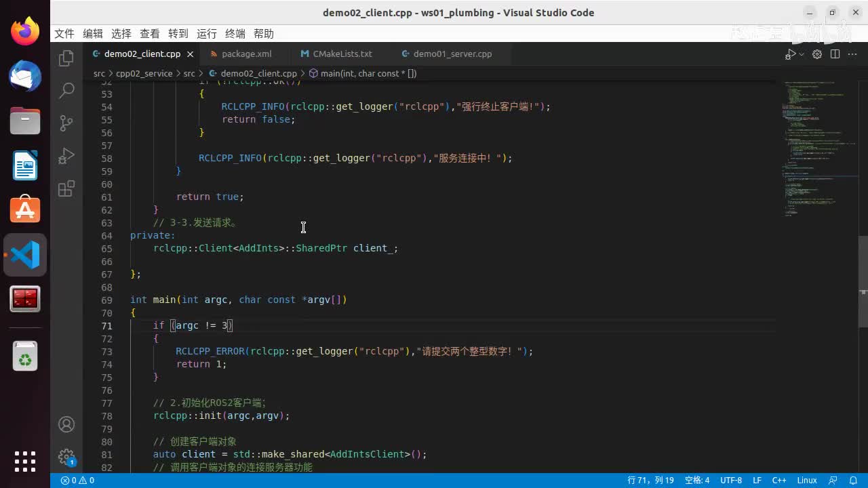The image size is (868, 488).
Task: Click the cpp02_service breadcrumb
Action: click(144, 73)
